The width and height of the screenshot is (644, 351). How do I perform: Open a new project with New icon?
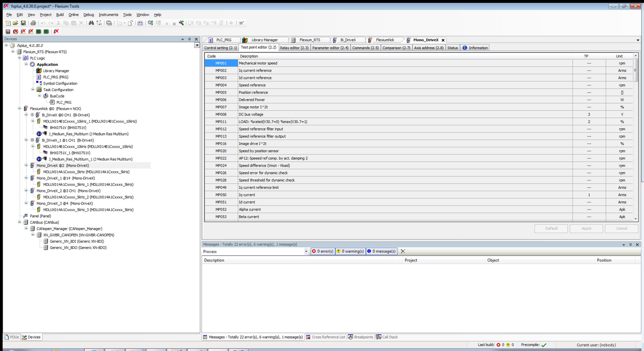point(8,23)
